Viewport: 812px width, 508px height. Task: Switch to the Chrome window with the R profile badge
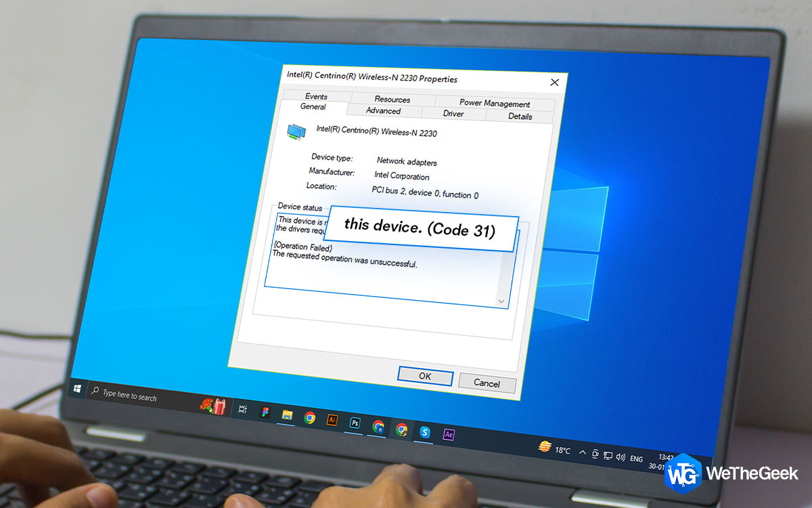[x=378, y=426]
